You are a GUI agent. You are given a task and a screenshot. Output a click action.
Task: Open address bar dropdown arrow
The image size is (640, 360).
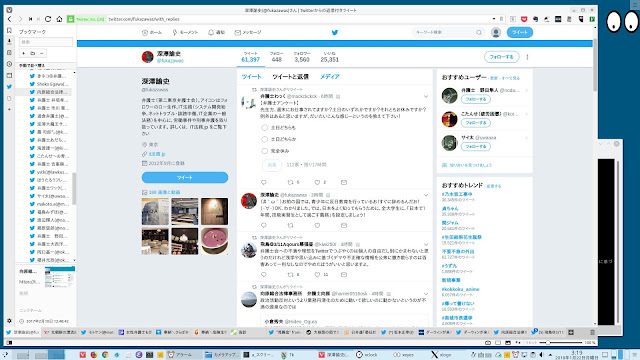[493, 19]
